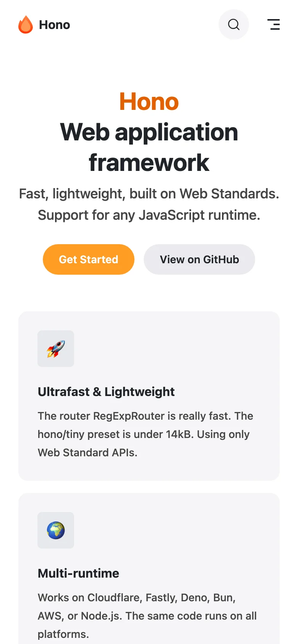Screen dimensions: 298x644
Task: Click the "AWS, or Node.js" description line
Action: 147,616
